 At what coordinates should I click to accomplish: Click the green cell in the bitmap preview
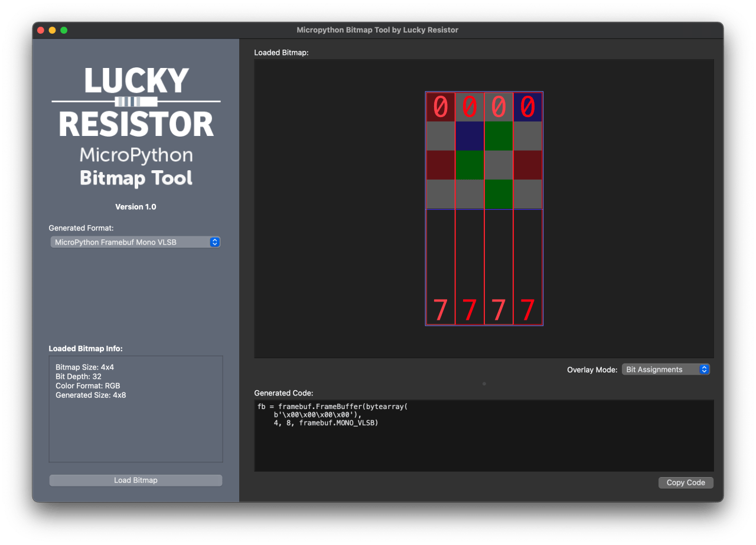click(x=498, y=136)
